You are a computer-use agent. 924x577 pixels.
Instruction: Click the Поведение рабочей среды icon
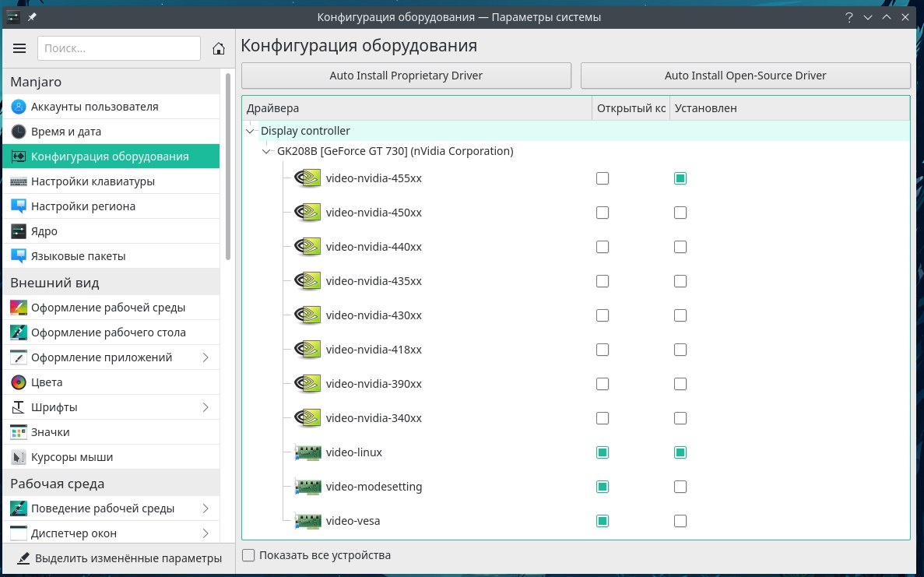18,508
